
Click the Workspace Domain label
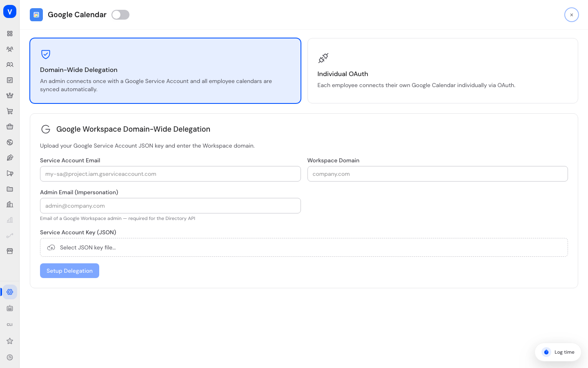[x=333, y=160]
